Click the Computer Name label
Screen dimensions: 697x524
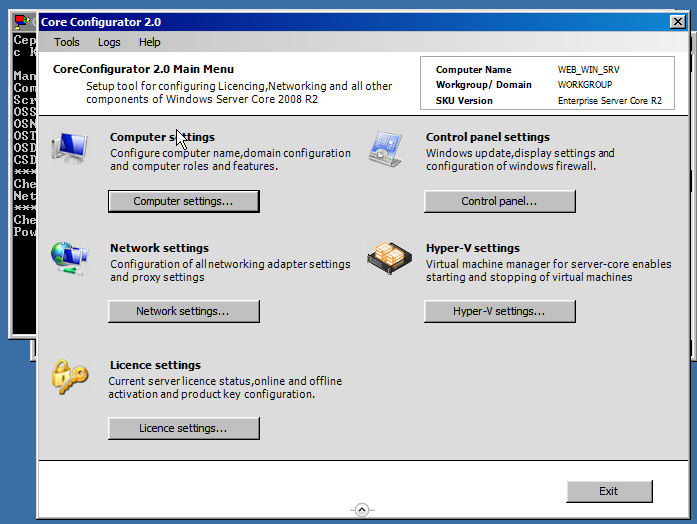tap(473, 70)
